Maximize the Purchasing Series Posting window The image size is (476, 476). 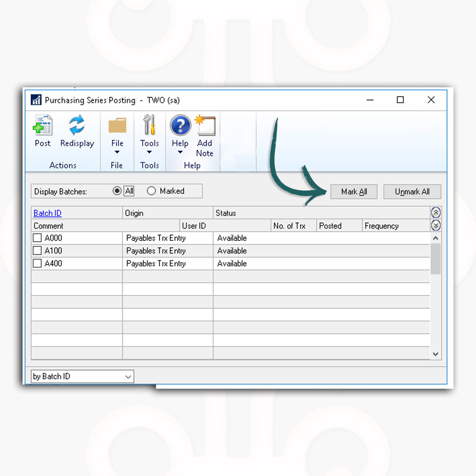coord(400,100)
